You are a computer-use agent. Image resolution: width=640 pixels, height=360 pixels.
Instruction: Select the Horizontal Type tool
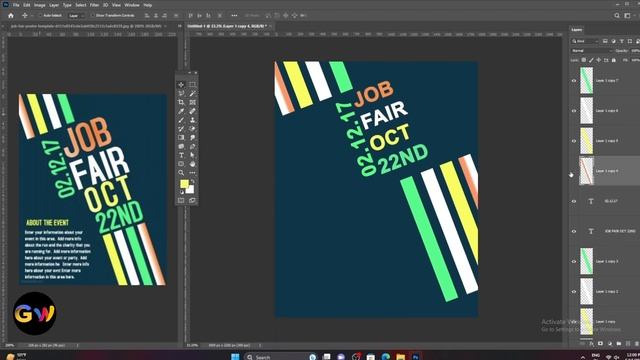181,155
